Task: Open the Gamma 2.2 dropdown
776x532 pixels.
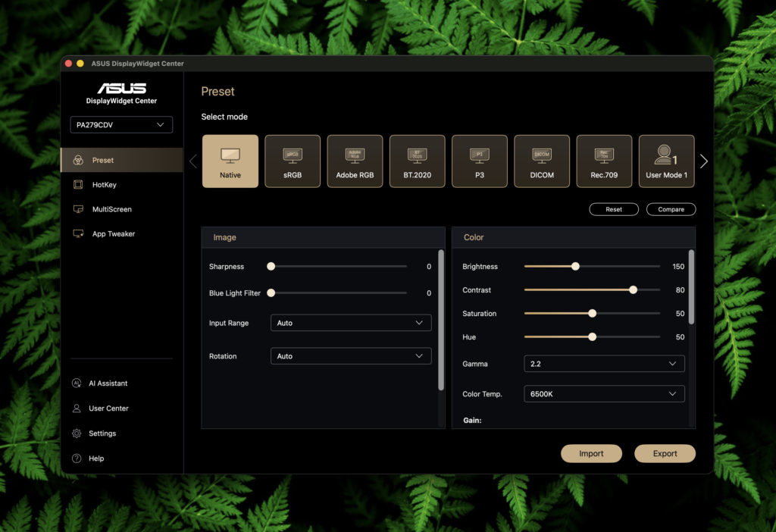Action: pyautogui.click(x=604, y=364)
